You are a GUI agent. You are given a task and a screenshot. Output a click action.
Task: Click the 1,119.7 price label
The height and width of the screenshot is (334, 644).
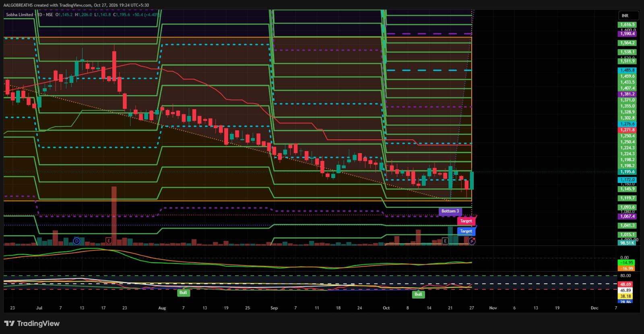(x=627, y=198)
